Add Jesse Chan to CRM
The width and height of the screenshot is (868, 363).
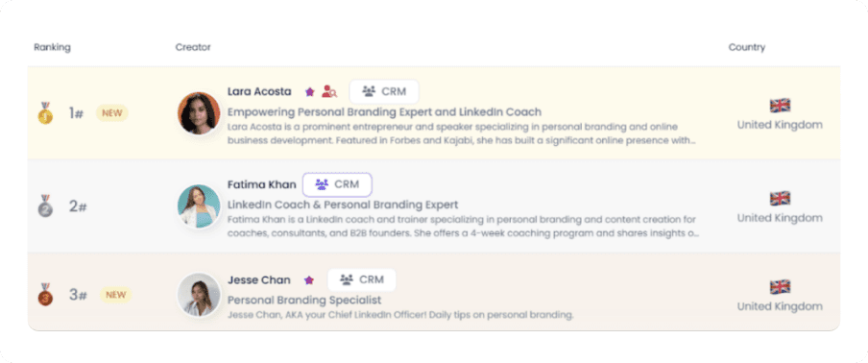(x=361, y=279)
